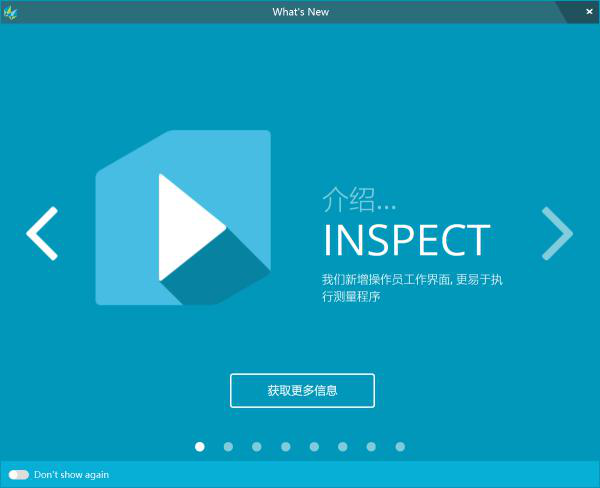Screen dimensions: 600x488
Task: Select the third page indicator dot
Action: tap(257, 447)
